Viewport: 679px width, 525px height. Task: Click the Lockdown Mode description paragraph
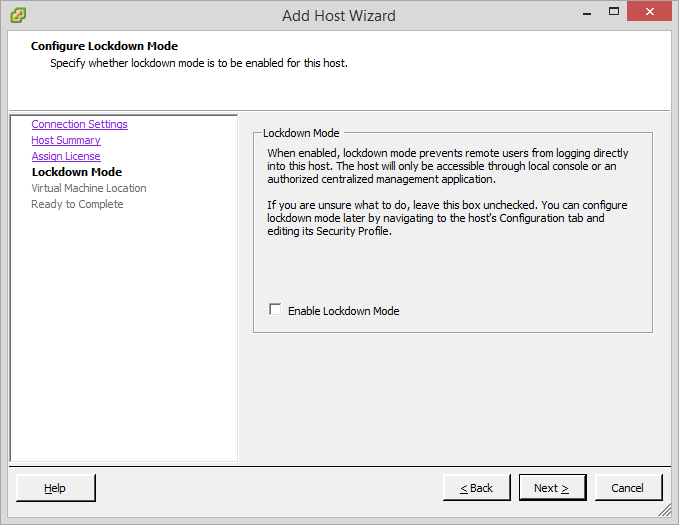click(x=448, y=166)
